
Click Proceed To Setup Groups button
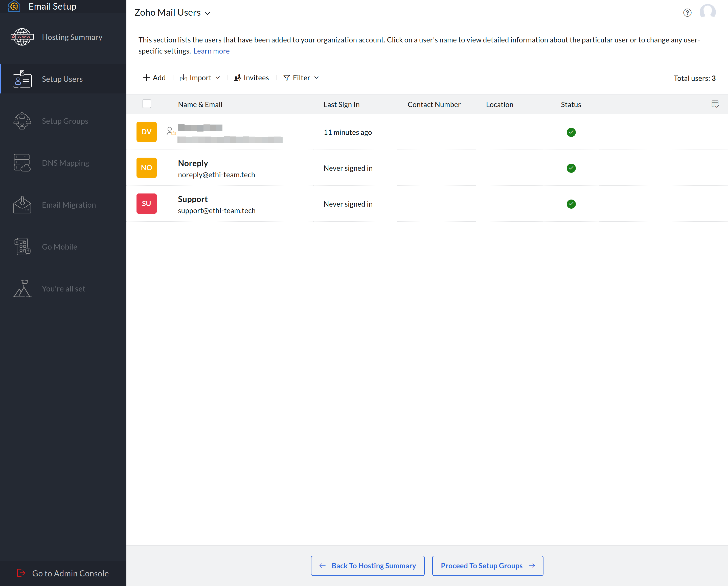pos(487,565)
